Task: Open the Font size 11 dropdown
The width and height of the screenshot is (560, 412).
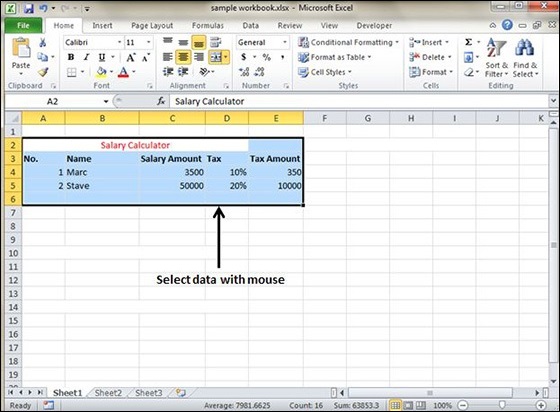Action: click(x=148, y=42)
